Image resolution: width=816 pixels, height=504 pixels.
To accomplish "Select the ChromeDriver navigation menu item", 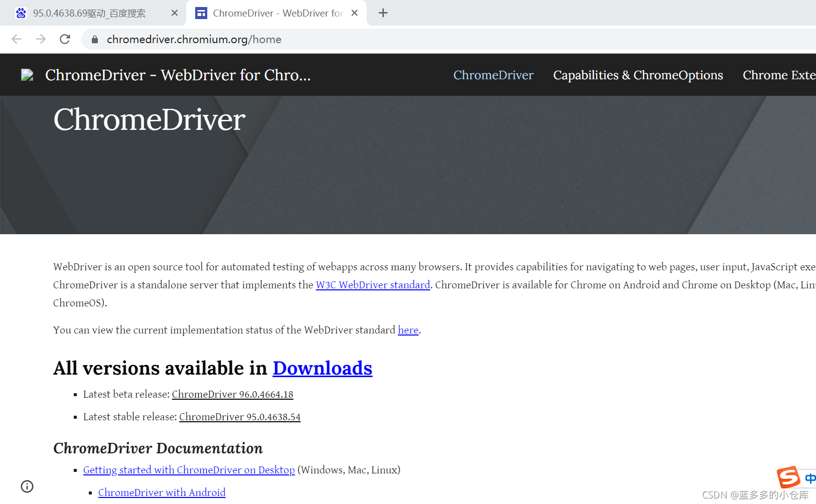I will [493, 75].
